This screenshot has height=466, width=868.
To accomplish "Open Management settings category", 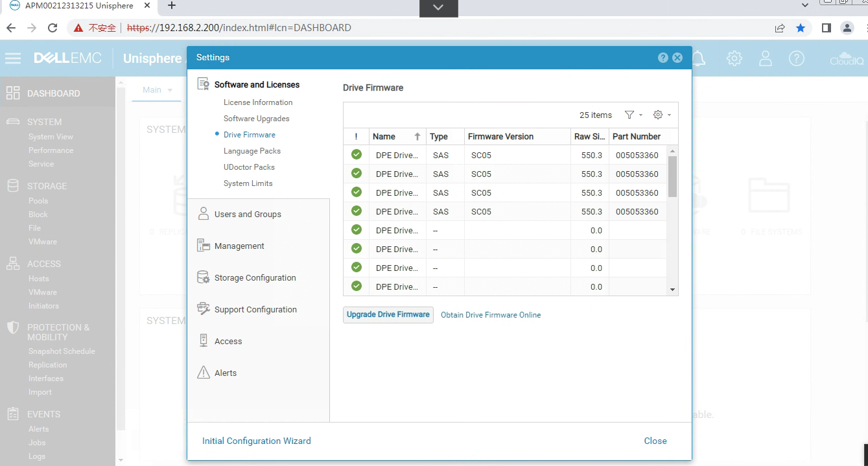I will [239, 246].
